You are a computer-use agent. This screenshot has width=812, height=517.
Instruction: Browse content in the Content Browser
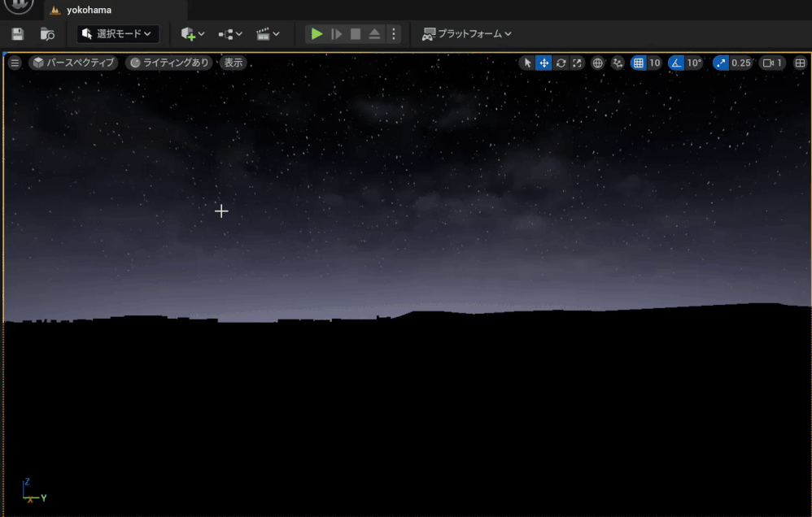coord(46,34)
